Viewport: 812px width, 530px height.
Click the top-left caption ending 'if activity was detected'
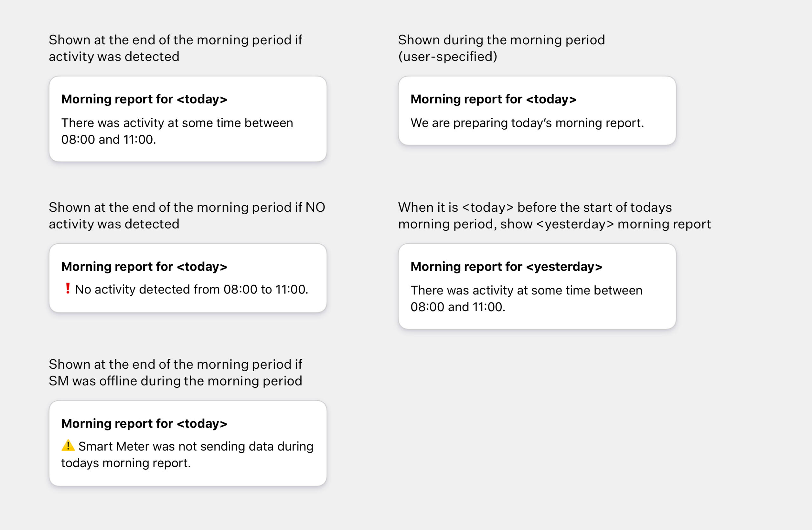click(x=175, y=48)
